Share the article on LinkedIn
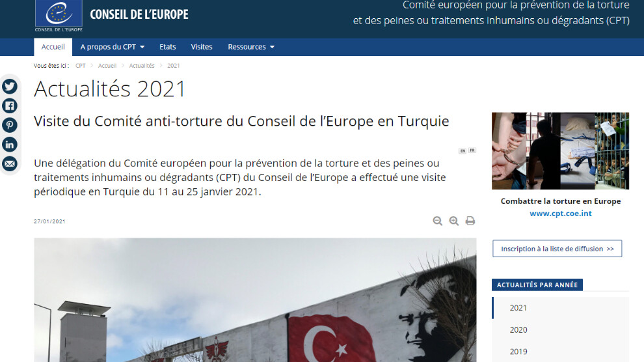 click(x=10, y=145)
